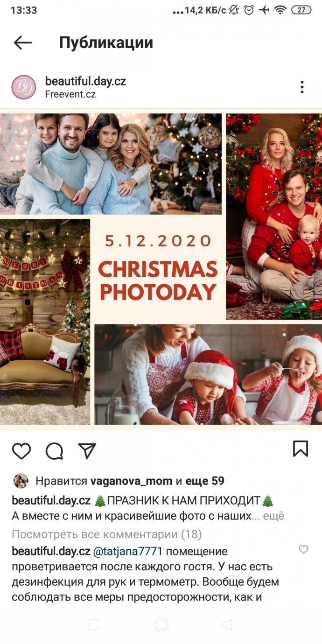Open the beautiful.day.cz profile avatar
Image resolution: width=322 pixels, height=644 pixels.
tap(23, 87)
